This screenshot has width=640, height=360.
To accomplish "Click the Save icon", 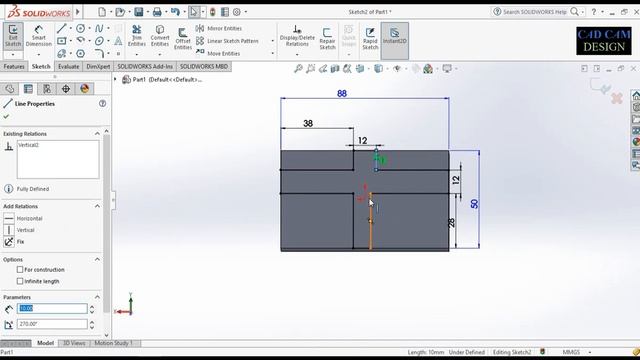I will point(139,12).
